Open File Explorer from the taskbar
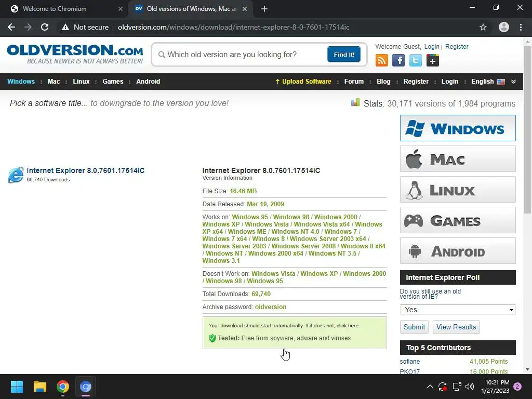 coord(39,387)
